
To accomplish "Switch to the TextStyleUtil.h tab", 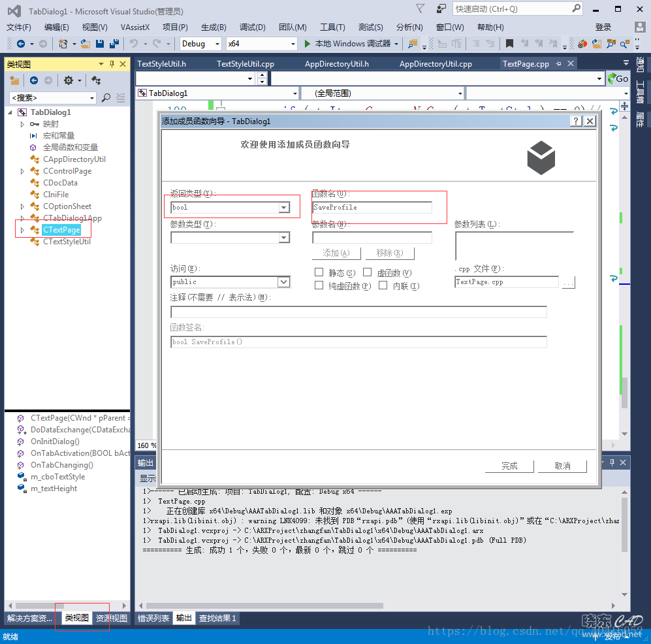I will coord(161,63).
